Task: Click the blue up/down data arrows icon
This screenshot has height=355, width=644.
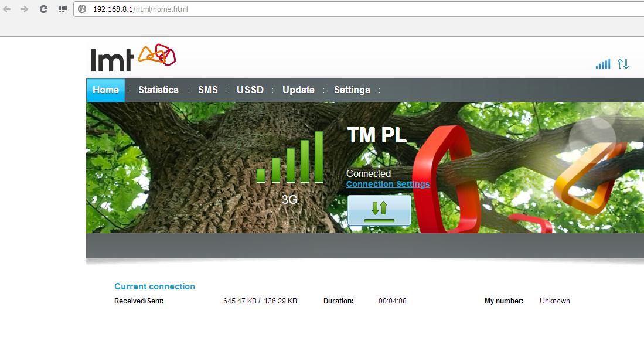Action: [x=623, y=64]
